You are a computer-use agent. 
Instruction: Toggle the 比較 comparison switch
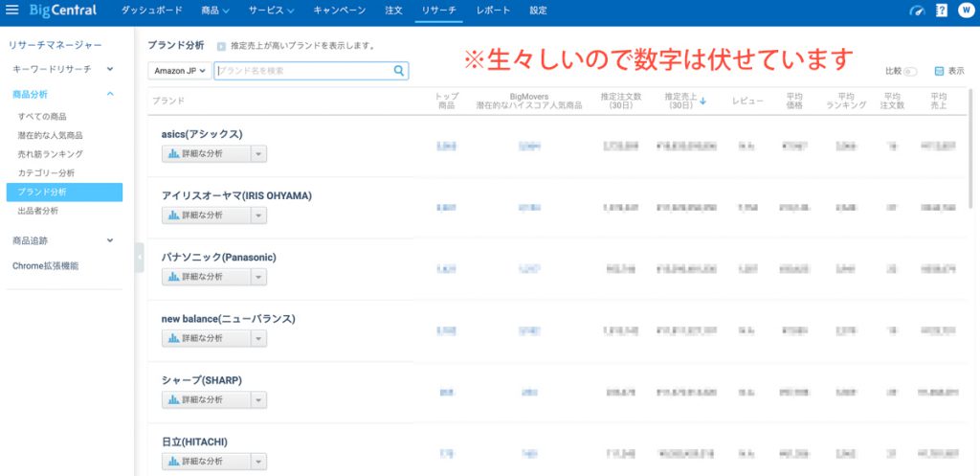(910, 72)
